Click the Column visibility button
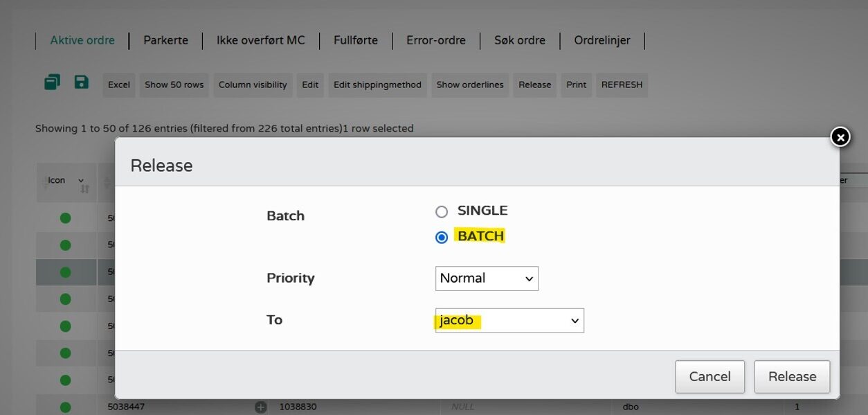The width and height of the screenshot is (868, 415). click(253, 85)
